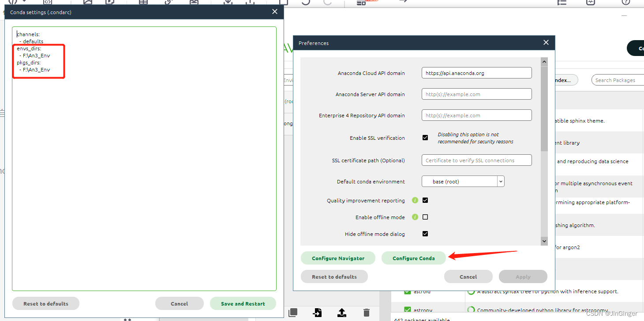Image resolution: width=644 pixels, height=321 pixels.
Task: Click the 'channels:' line in condarc editor
Action: click(28, 34)
